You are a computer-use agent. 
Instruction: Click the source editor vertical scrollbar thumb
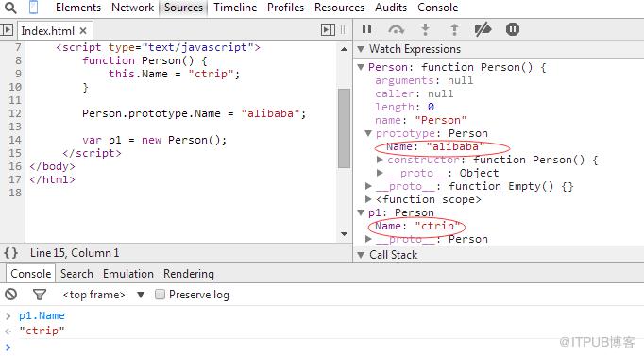(x=344, y=128)
